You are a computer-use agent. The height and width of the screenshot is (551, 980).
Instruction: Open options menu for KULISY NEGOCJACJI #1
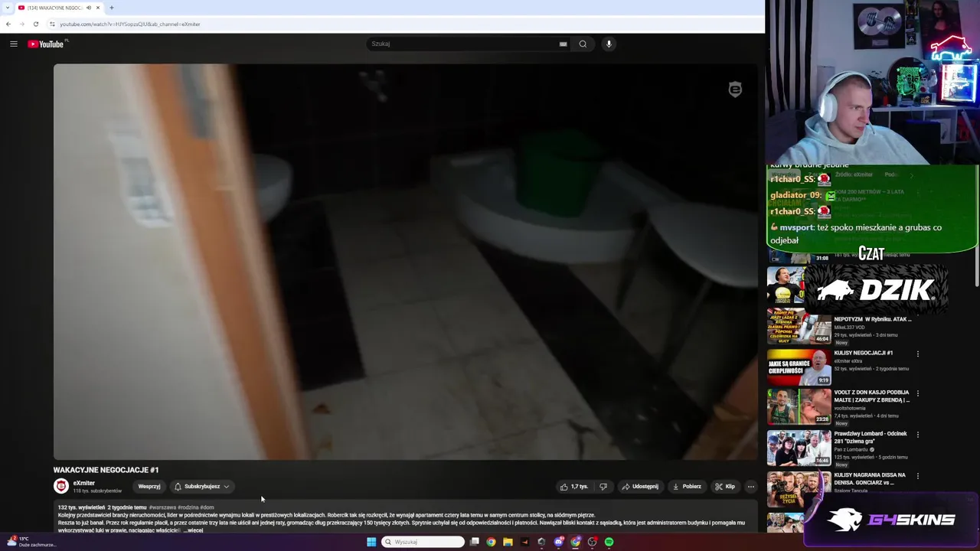click(x=918, y=354)
